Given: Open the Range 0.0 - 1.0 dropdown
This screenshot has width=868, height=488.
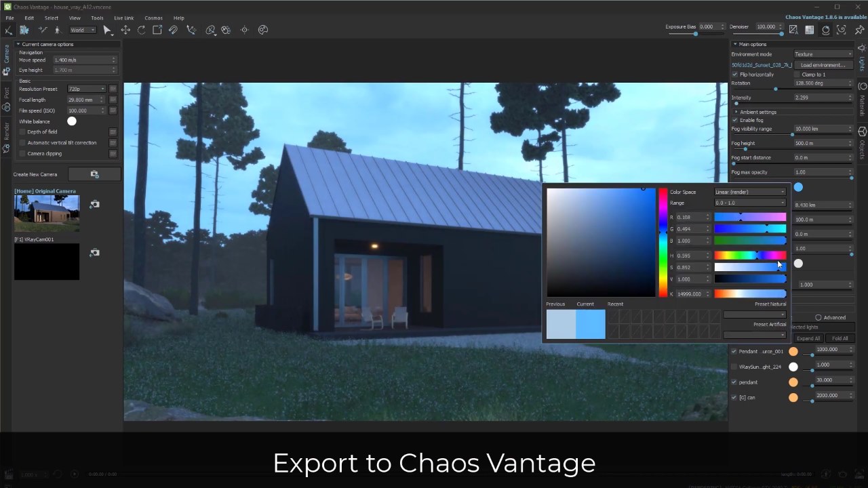Looking at the screenshot, I should [750, 203].
